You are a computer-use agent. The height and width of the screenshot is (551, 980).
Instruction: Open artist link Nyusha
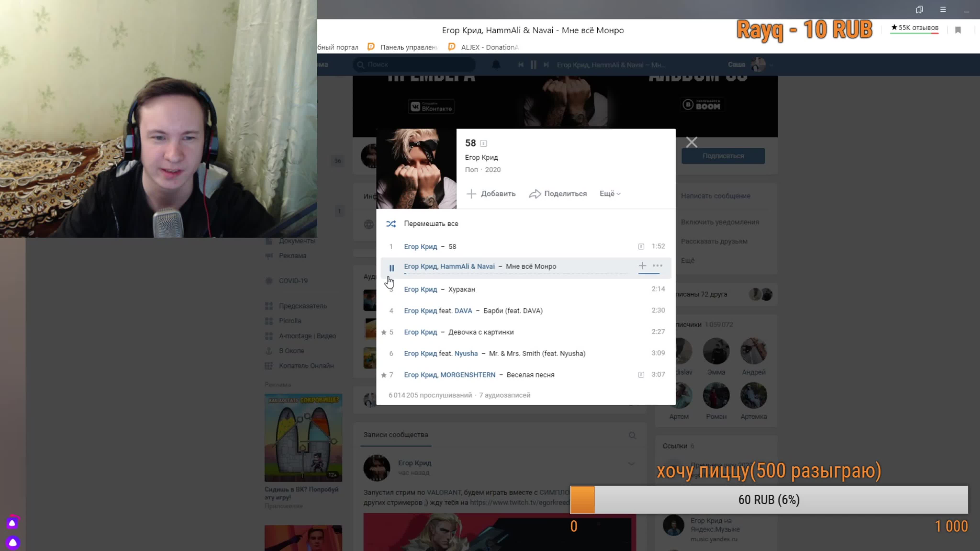466,353
